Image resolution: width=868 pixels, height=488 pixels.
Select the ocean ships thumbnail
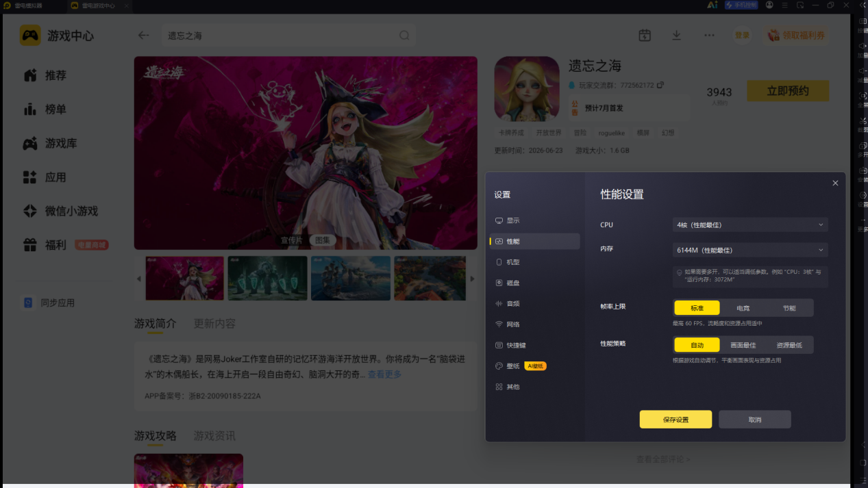pyautogui.click(x=351, y=279)
